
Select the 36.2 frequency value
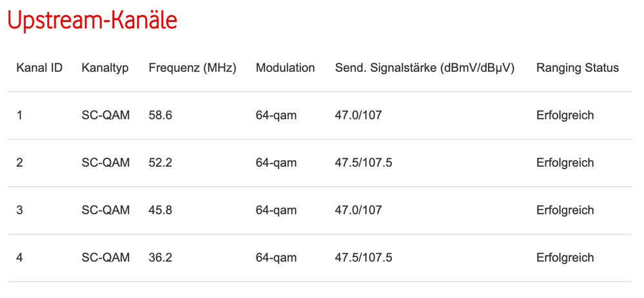pos(161,257)
